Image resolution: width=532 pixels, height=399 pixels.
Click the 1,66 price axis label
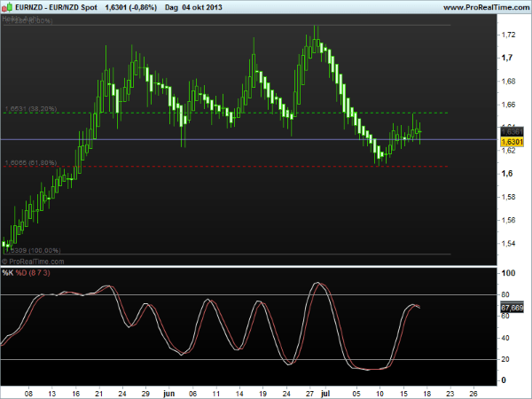tap(508, 105)
